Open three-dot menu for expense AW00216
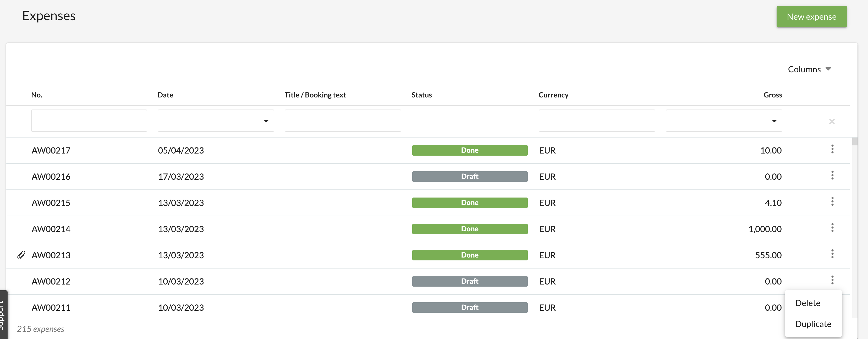This screenshot has height=339, width=868. pyautogui.click(x=832, y=175)
